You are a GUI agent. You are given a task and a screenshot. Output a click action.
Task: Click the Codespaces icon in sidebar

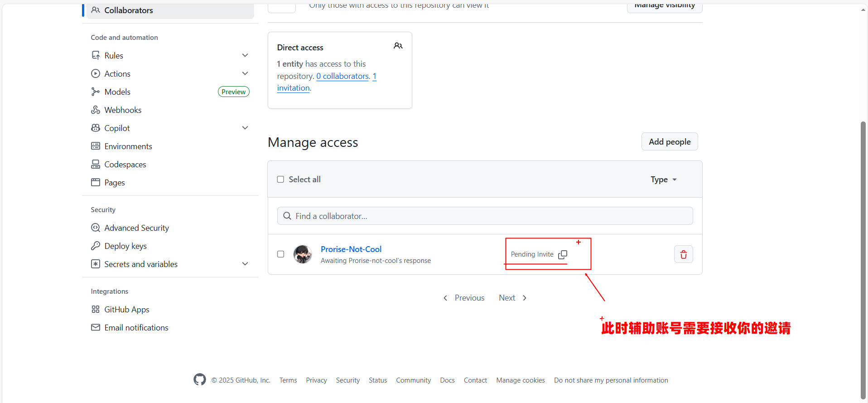tap(96, 164)
